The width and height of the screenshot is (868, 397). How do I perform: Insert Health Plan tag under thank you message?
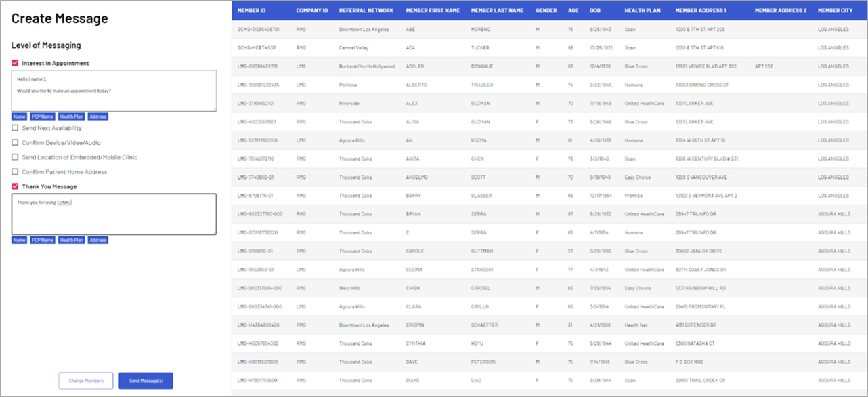71,240
